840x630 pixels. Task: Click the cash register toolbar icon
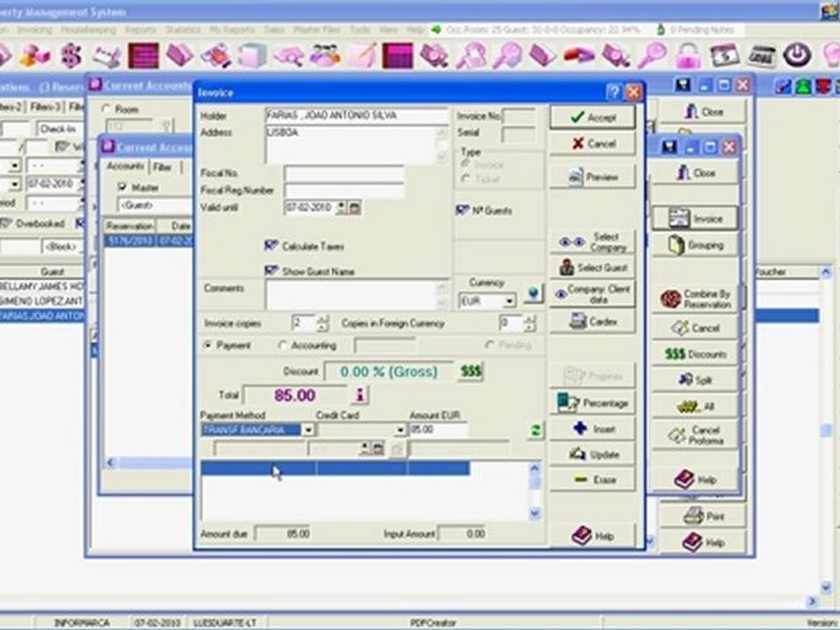[762, 56]
